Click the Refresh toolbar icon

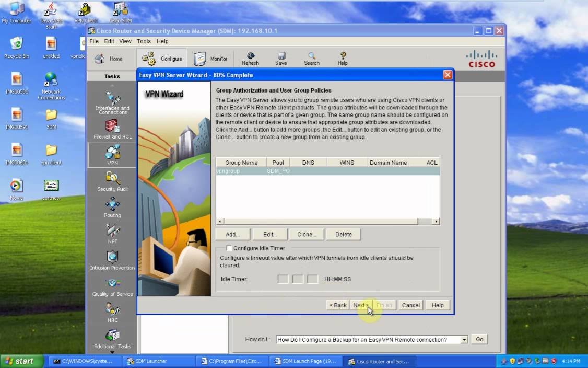pos(250,59)
